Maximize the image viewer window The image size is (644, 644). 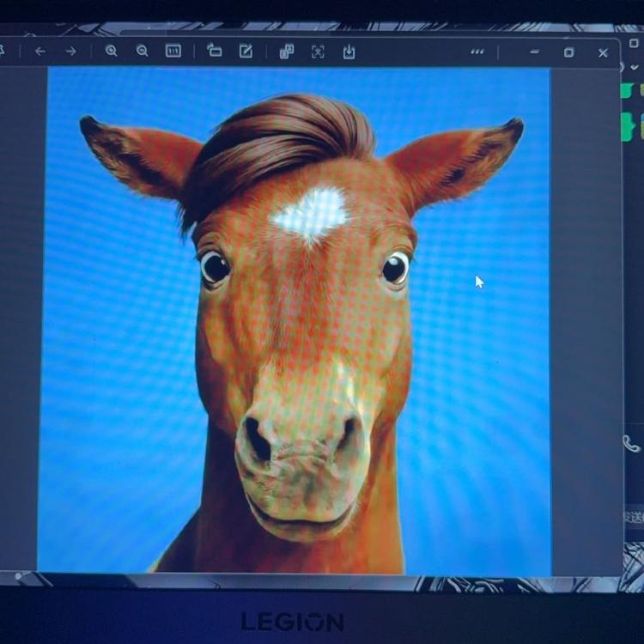(x=568, y=52)
